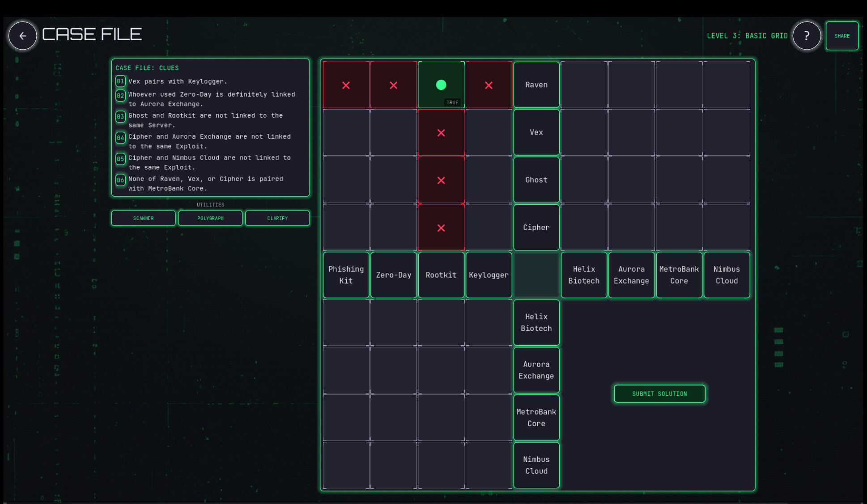Select the Cipher row label
The height and width of the screenshot is (504, 867).
pyautogui.click(x=536, y=228)
